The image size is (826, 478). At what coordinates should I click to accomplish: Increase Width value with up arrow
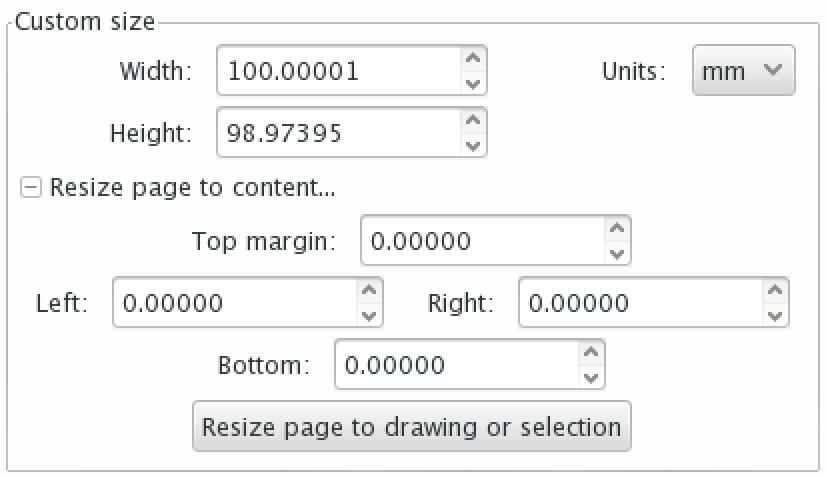point(474,58)
